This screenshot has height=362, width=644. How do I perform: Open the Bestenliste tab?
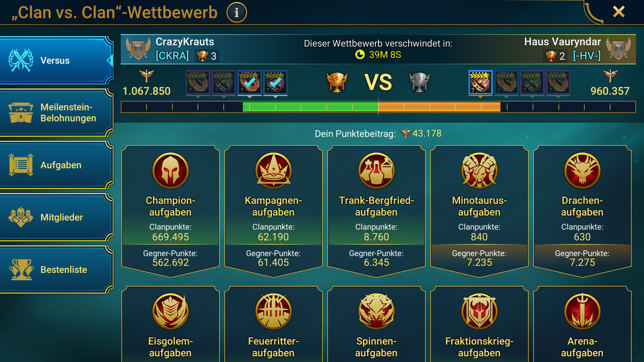(x=56, y=269)
